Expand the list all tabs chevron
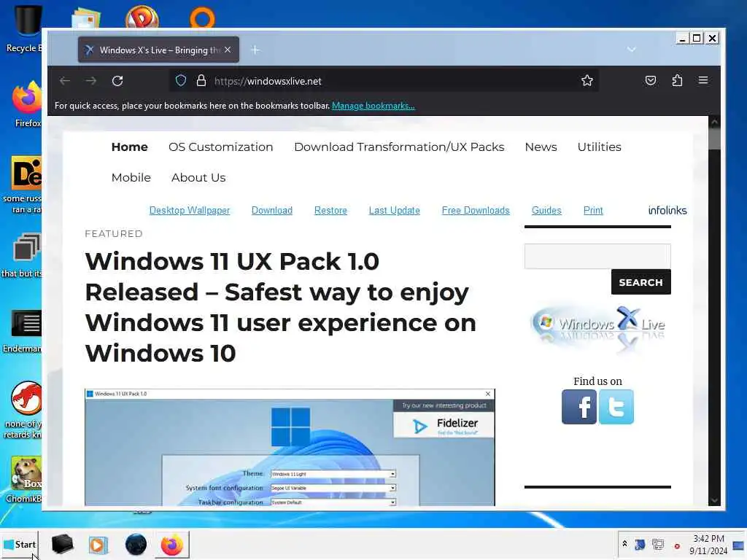The height and width of the screenshot is (560, 747). point(631,50)
